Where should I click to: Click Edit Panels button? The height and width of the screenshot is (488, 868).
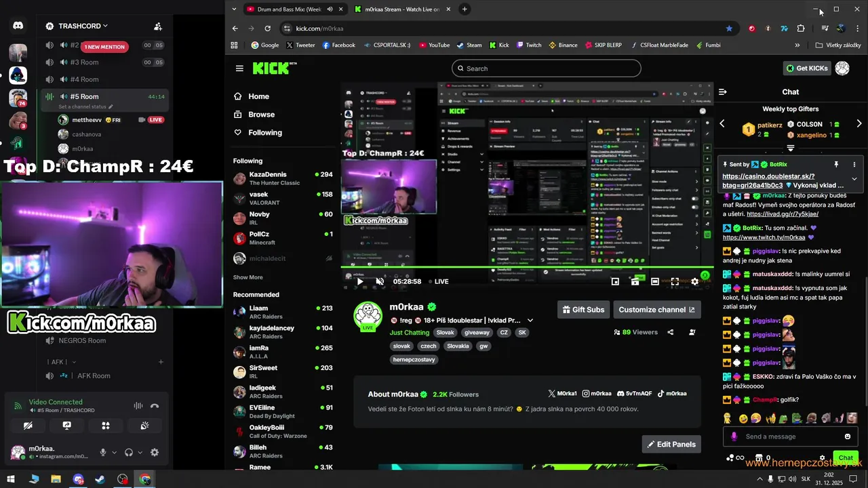(671, 445)
